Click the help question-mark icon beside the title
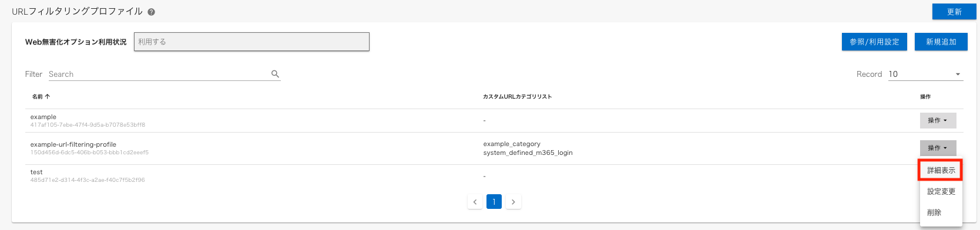980x230 pixels. (152, 12)
